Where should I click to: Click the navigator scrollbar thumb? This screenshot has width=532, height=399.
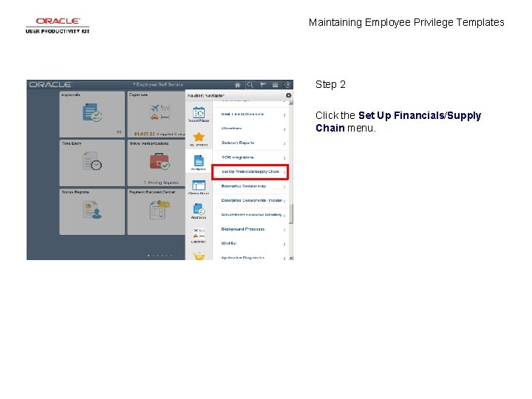tap(291, 214)
